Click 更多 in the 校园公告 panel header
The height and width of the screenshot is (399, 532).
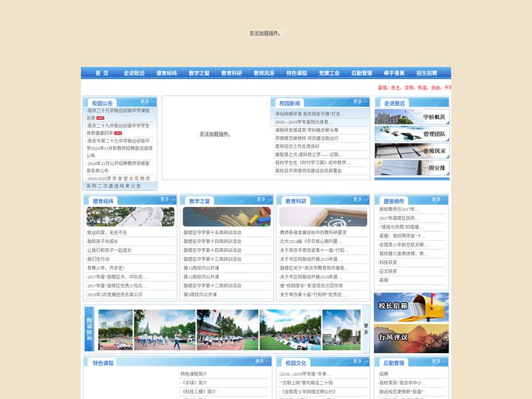pyautogui.click(x=148, y=101)
